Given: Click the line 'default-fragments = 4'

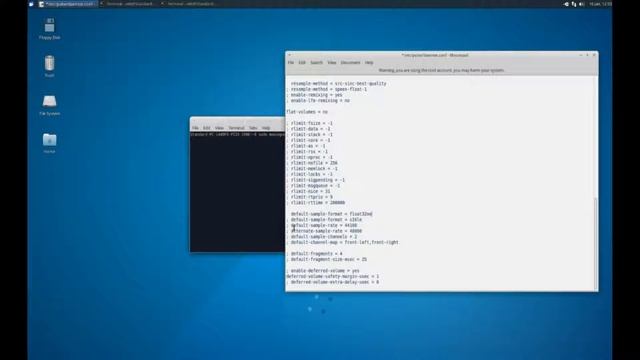Looking at the screenshot, I should (314, 254).
